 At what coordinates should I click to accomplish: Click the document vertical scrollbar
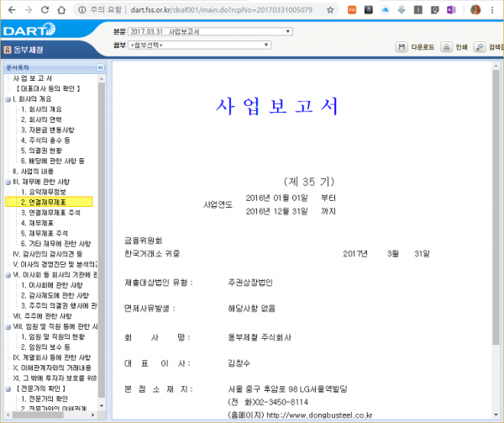496,208
